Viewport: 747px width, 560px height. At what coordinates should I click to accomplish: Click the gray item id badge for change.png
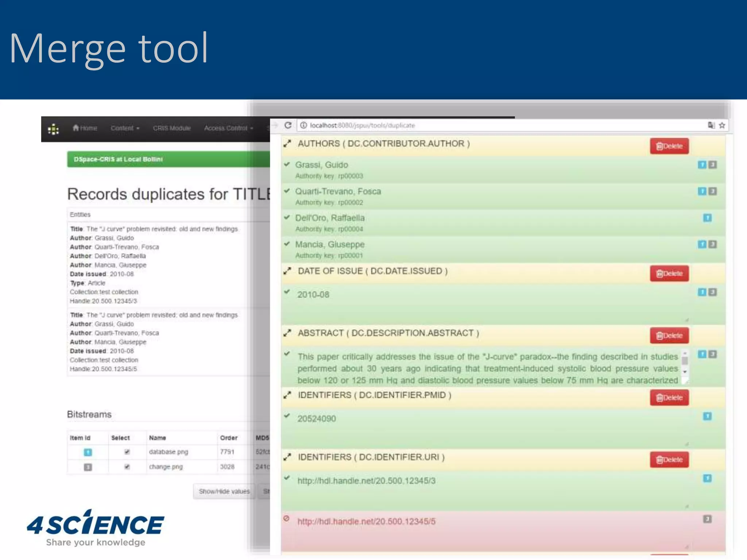(x=88, y=467)
